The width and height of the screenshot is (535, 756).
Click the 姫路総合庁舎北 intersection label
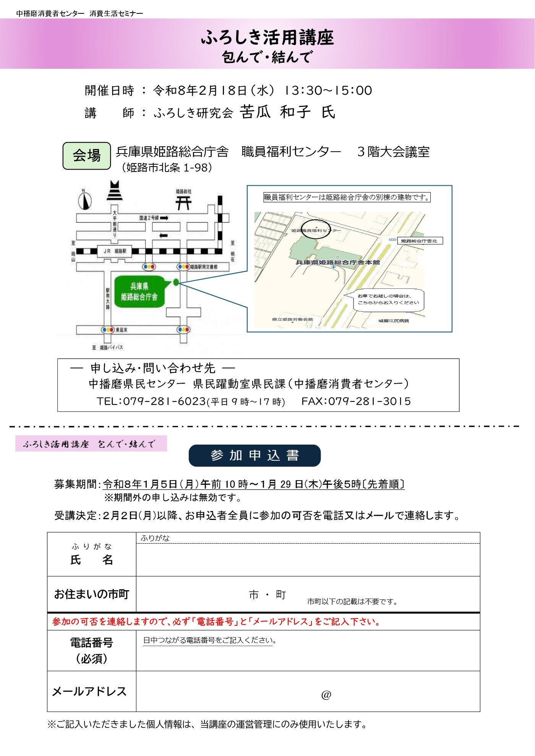420,241
